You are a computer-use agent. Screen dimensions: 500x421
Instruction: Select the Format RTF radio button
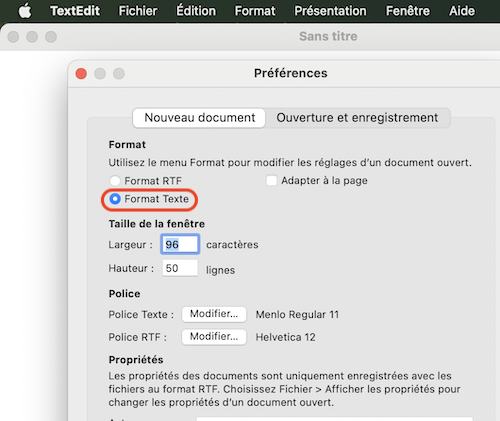pos(115,181)
